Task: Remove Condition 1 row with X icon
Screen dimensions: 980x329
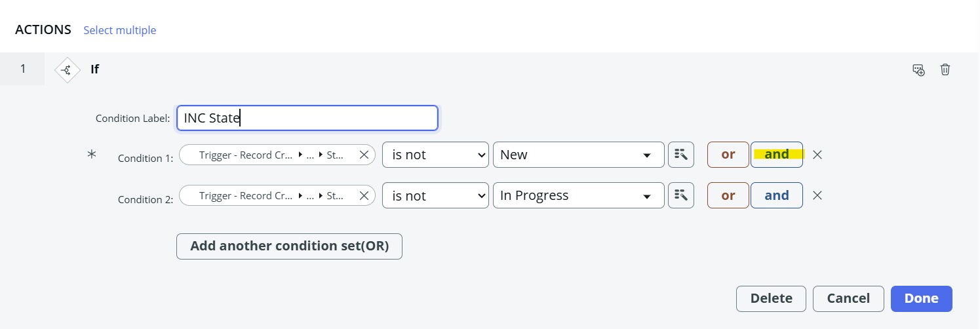Action: pos(817,155)
